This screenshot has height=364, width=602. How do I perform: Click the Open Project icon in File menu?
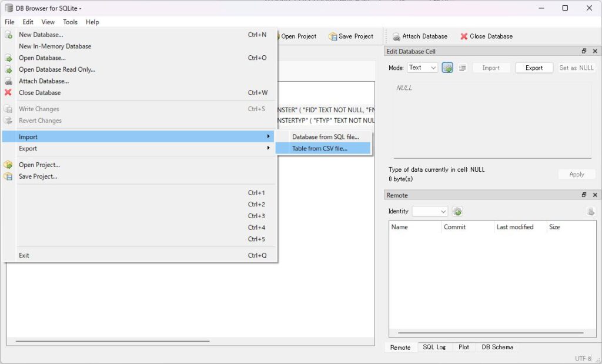(8, 165)
